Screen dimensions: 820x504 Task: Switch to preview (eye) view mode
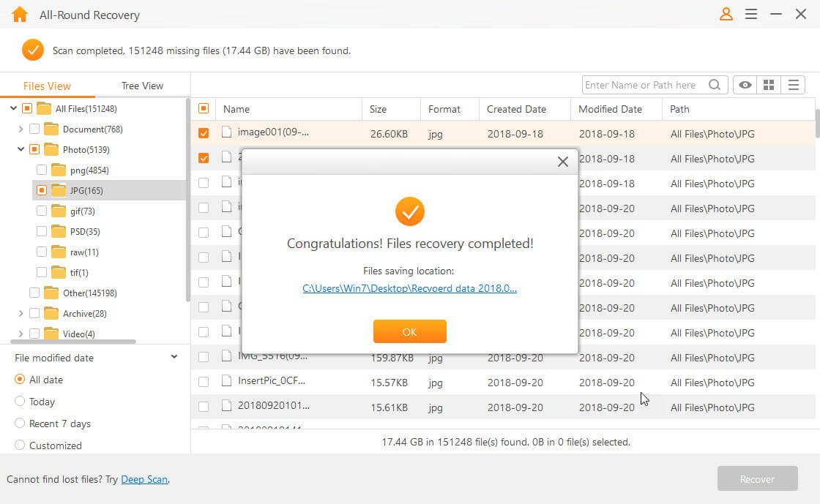(745, 86)
